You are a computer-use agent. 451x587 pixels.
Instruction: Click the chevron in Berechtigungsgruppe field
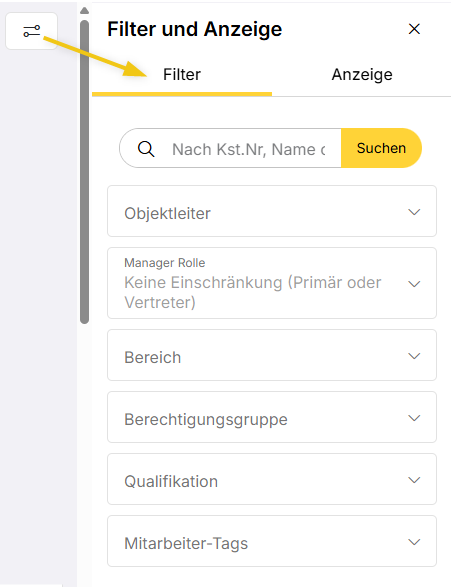pyautogui.click(x=414, y=418)
